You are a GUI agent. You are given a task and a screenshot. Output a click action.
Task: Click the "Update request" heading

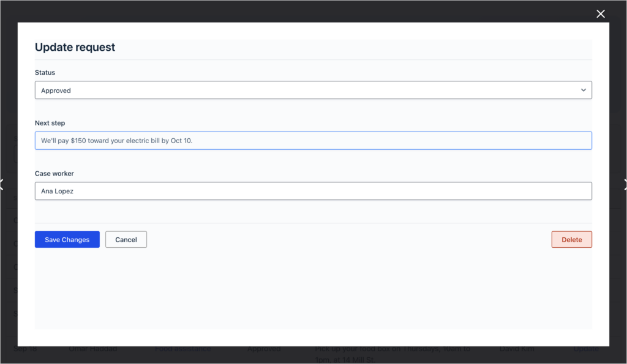click(75, 47)
